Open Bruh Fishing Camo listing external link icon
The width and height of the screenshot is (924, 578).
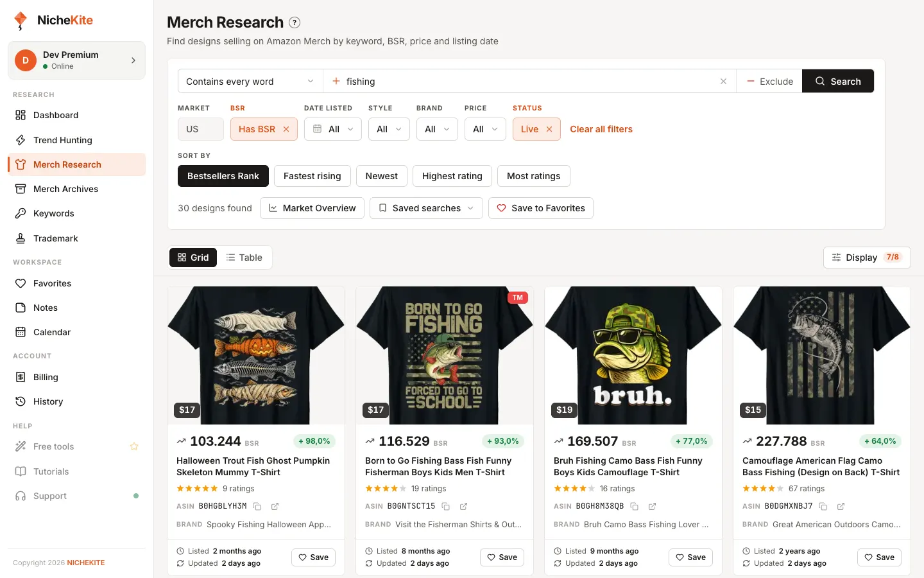[652, 506]
